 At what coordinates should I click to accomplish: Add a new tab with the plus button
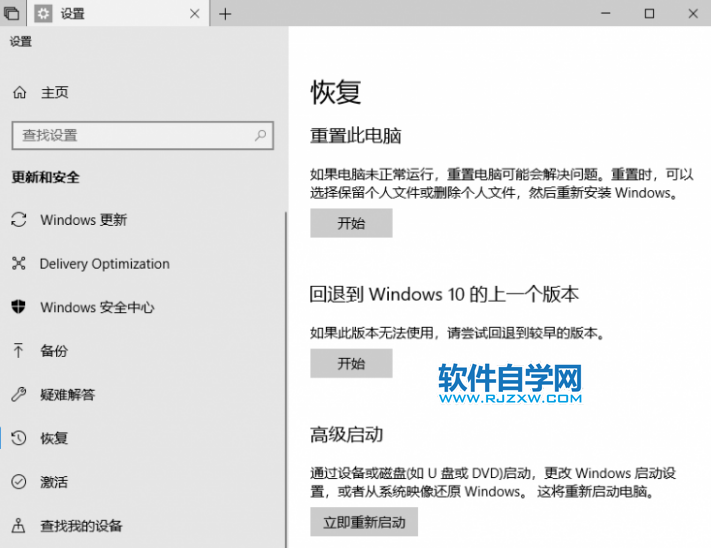[x=225, y=14]
